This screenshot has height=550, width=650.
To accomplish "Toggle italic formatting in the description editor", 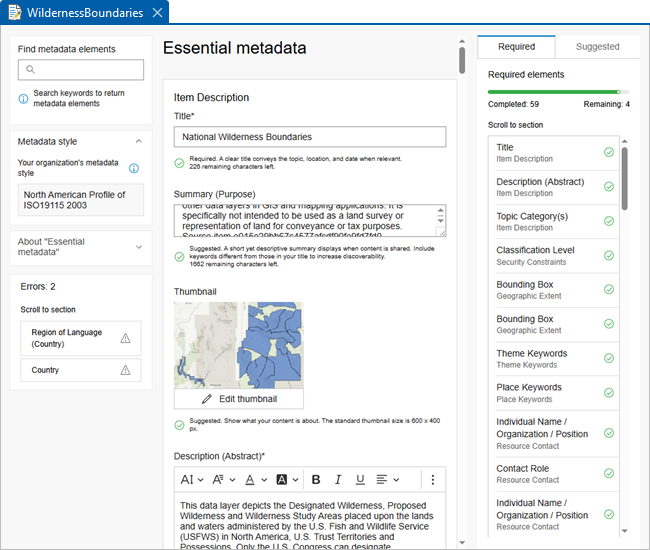I will [338, 480].
